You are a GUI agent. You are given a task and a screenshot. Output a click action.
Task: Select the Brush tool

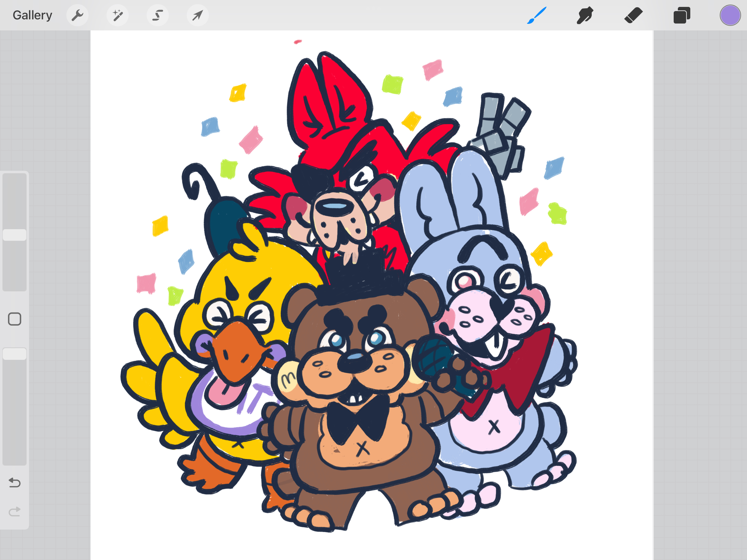click(537, 15)
